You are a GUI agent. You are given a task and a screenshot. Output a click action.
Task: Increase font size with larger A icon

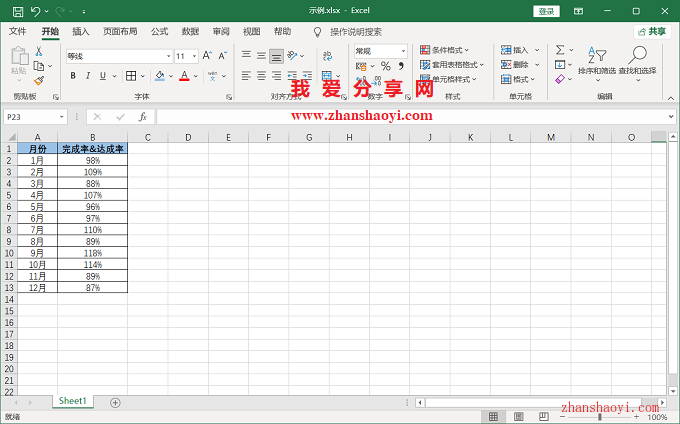(207, 55)
